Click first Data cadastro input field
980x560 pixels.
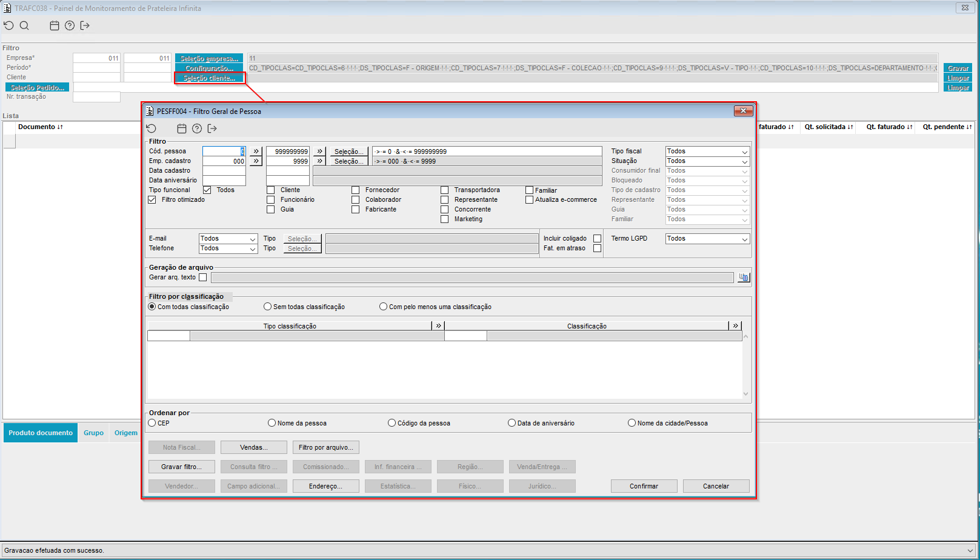pos(224,171)
